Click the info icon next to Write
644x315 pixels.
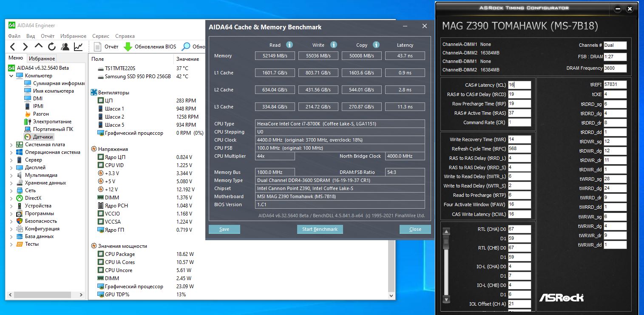(334, 45)
